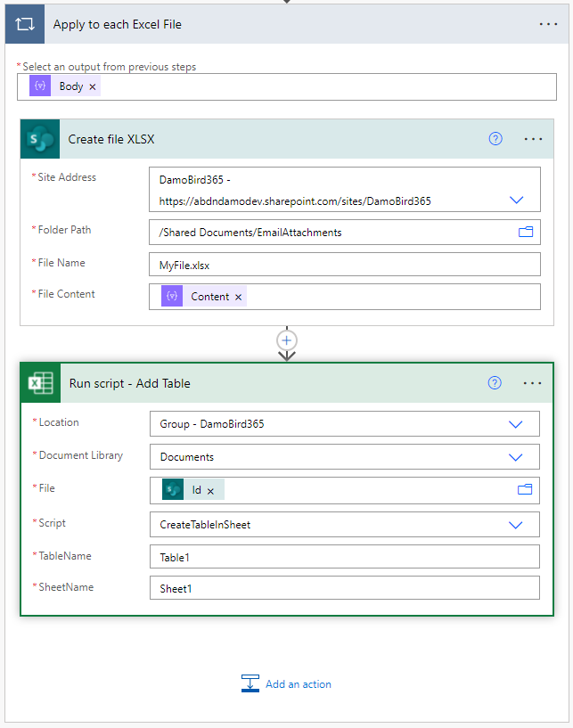Click the Body expression token icon
Image resolution: width=573 pixels, height=728 pixels.
40,86
